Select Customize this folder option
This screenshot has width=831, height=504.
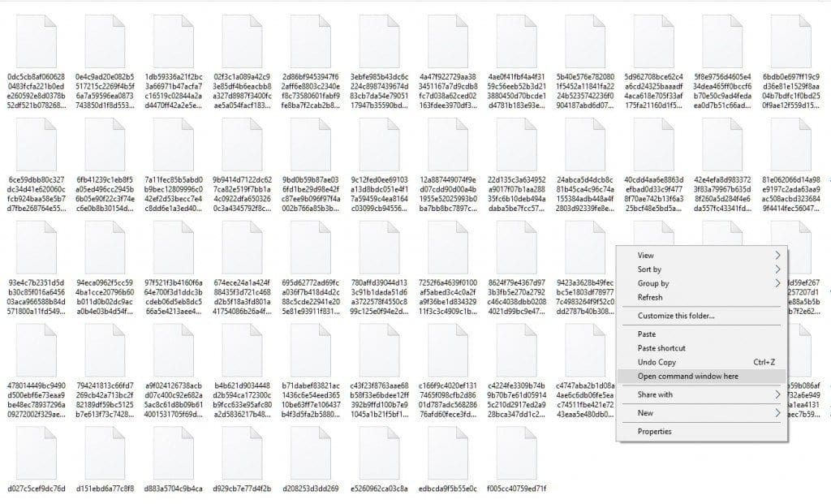[x=675, y=316]
